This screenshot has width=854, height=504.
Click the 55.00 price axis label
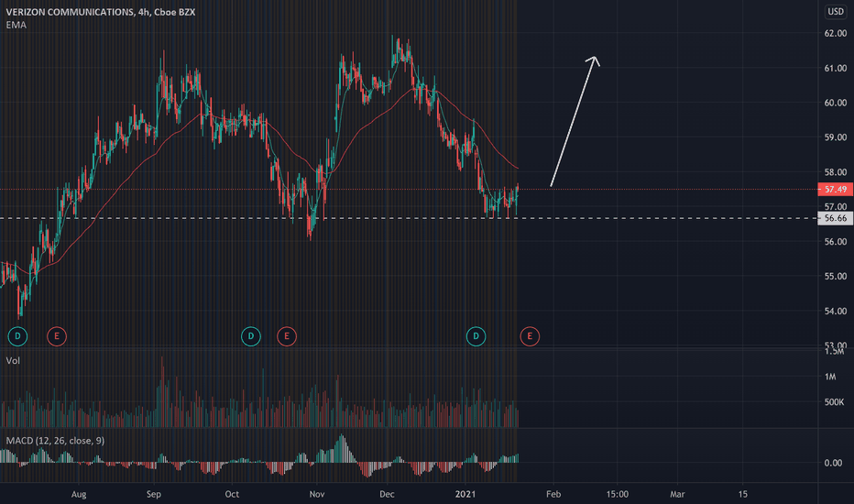[836, 276]
